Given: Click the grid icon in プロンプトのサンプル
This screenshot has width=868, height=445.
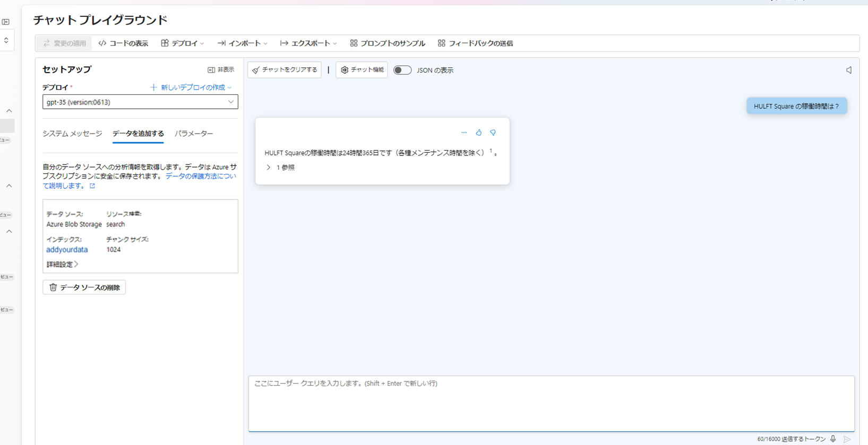Looking at the screenshot, I should click(x=354, y=43).
